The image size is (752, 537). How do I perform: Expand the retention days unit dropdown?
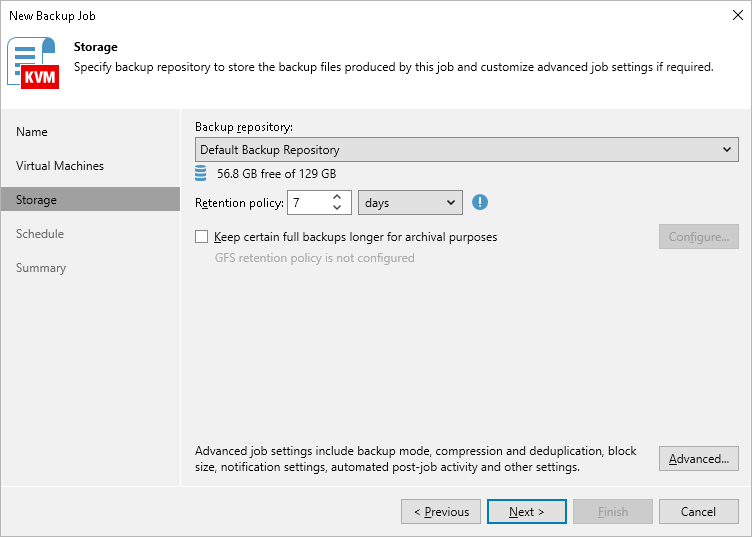411,203
